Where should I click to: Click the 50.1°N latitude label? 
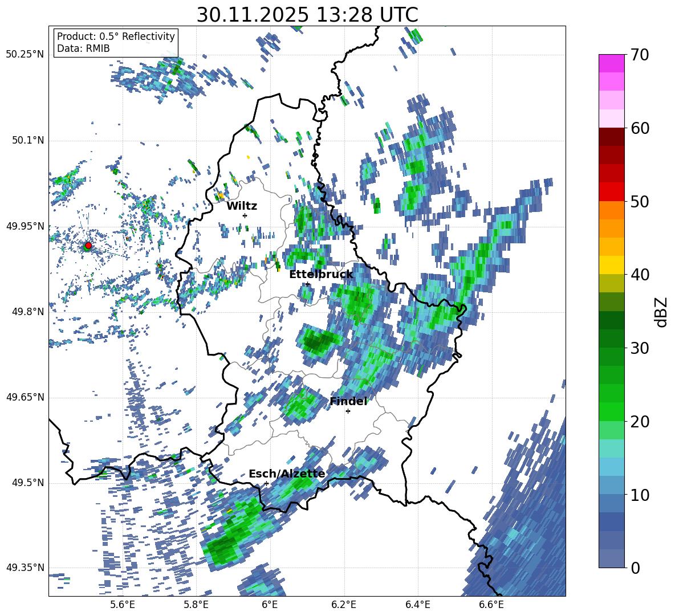click(x=27, y=140)
